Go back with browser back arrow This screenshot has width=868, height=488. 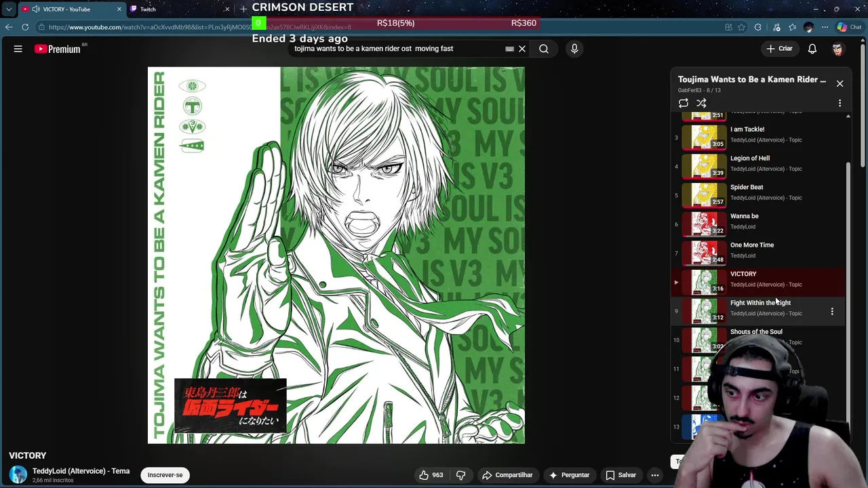tap(9, 27)
